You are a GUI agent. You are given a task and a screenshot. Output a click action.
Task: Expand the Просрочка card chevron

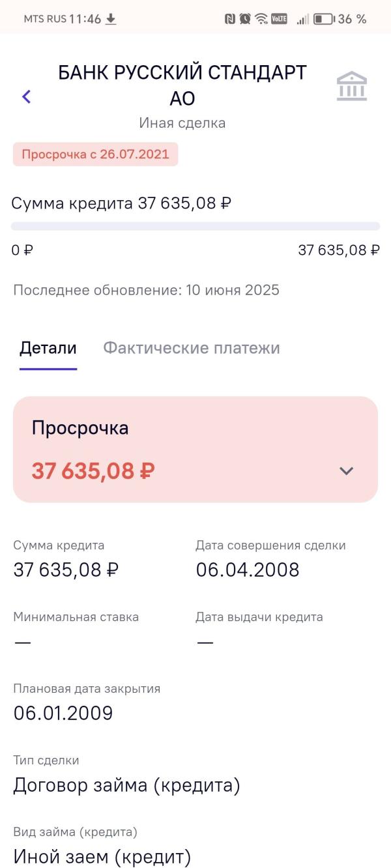(347, 470)
